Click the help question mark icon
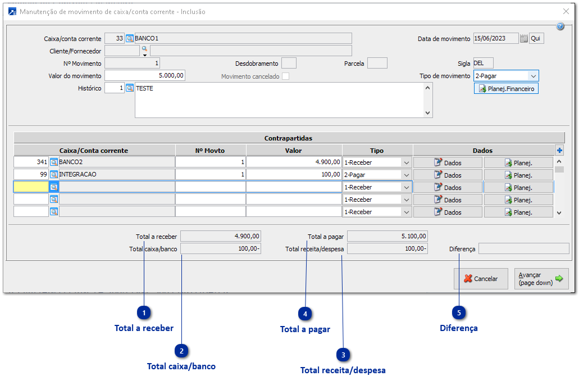588x385 pixels. tap(560, 27)
